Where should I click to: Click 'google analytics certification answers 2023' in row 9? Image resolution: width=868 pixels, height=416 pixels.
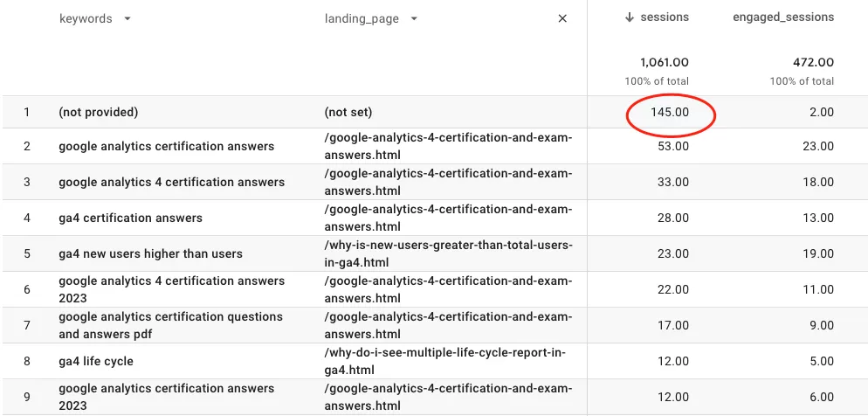167,397
